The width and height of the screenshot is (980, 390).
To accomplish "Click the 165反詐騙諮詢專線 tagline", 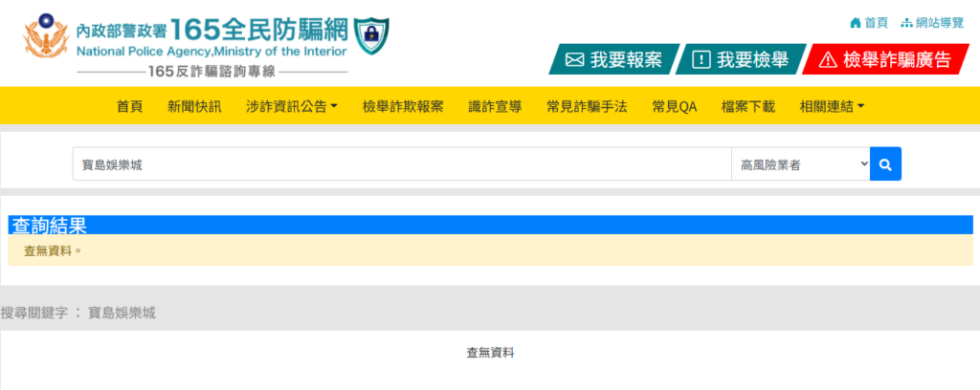I will pos(212,73).
